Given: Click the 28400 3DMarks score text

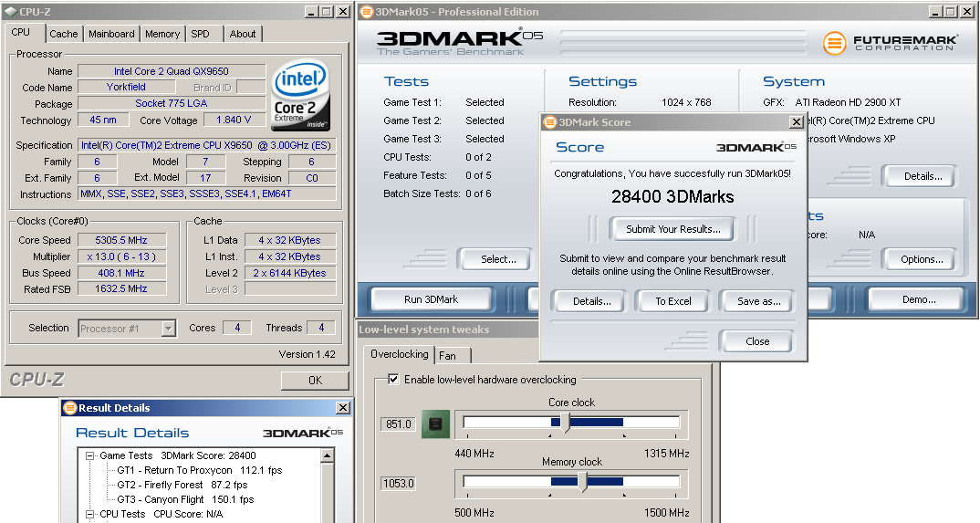Looking at the screenshot, I should 672,196.
